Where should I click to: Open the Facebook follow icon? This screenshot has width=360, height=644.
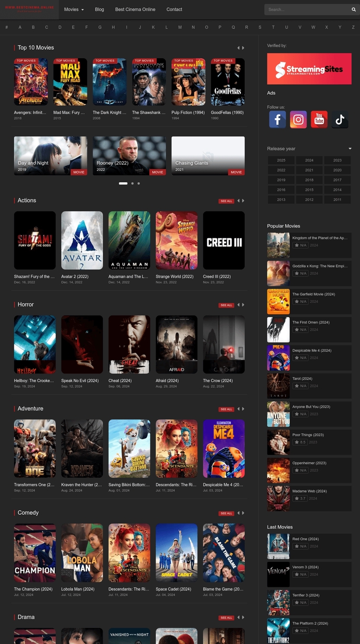[277, 120]
